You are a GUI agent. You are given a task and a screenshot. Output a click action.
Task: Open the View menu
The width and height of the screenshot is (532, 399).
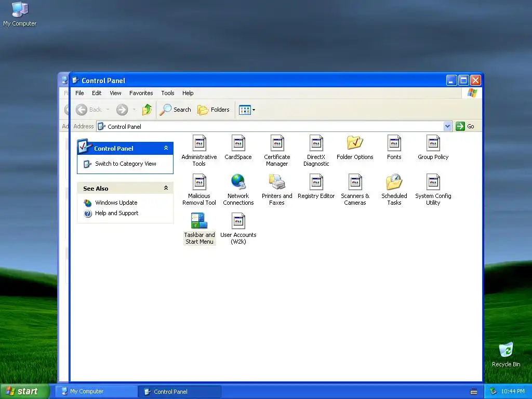click(x=115, y=93)
